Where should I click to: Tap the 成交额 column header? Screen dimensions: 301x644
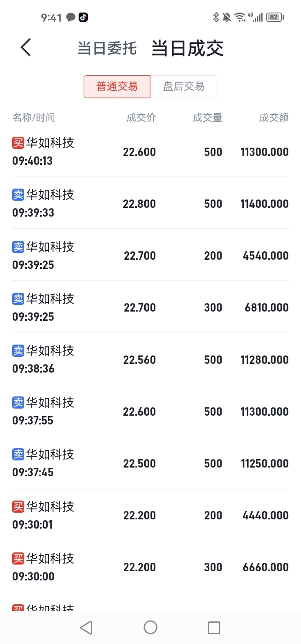(x=274, y=118)
